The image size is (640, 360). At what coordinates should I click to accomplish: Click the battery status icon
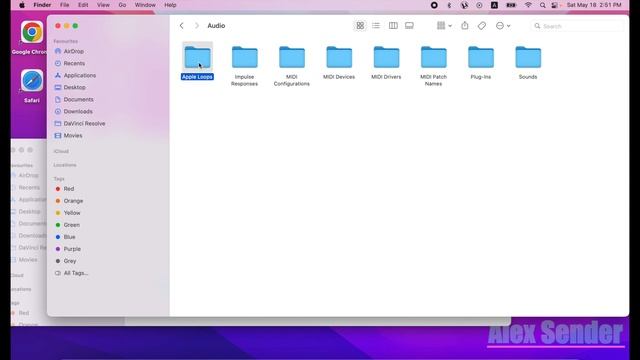pyautogui.click(x=511, y=5)
